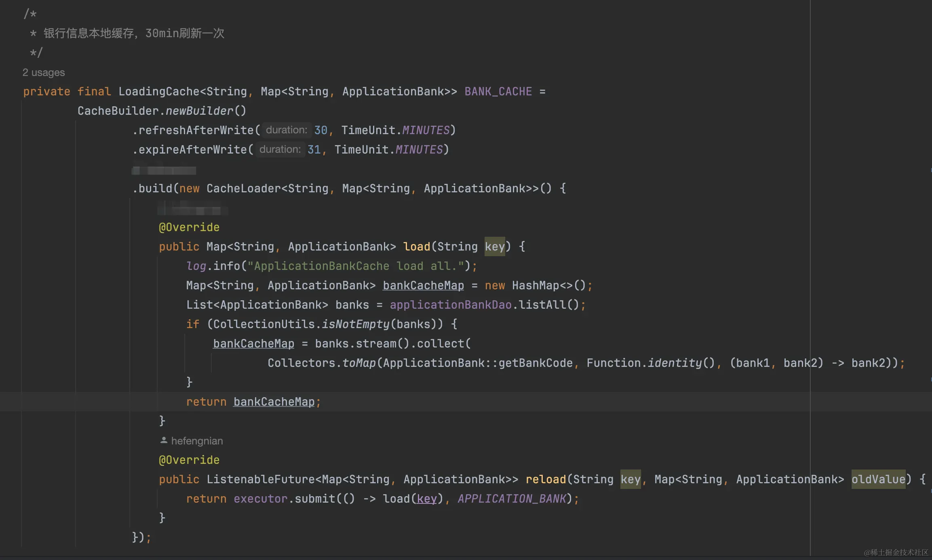Click the duration hint on refreshAfterWrite line
Viewport: 932px width, 560px height.
(x=287, y=130)
